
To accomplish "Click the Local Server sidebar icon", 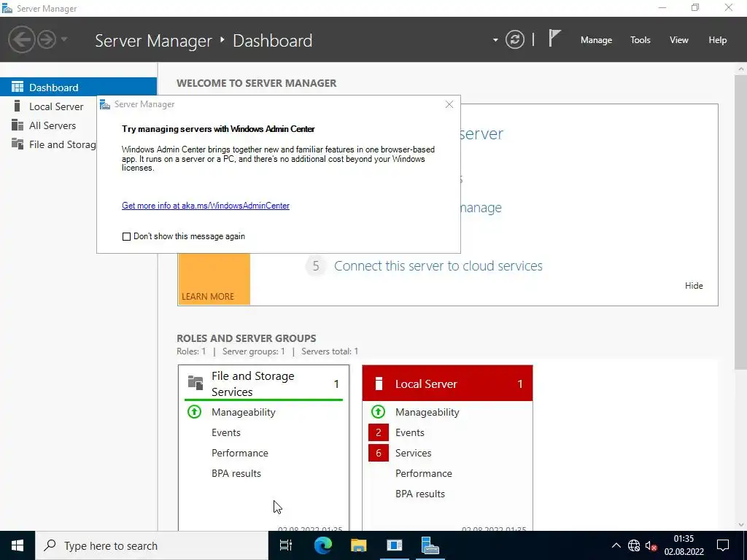I will pyautogui.click(x=18, y=106).
